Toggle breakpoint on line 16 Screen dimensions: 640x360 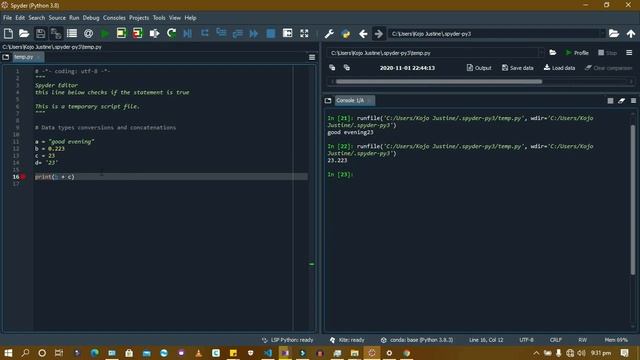click(x=23, y=177)
